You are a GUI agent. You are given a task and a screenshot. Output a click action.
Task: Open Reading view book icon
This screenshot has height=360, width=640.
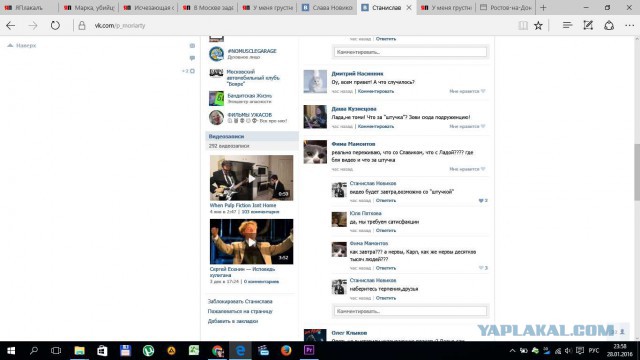(x=523, y=25)
